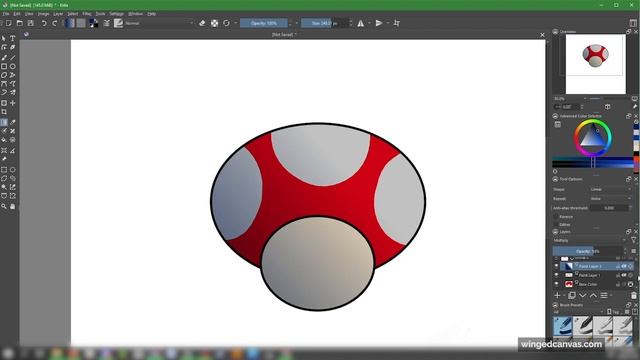Select the Line tool

[13, 58]
